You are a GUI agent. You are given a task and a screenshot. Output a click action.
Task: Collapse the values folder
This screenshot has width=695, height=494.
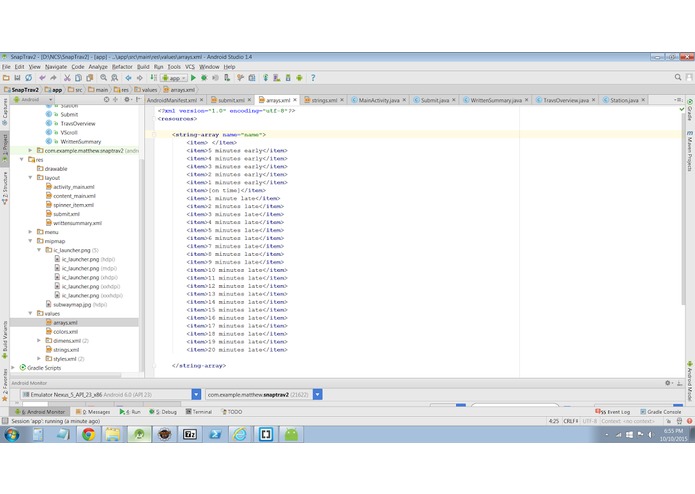[x=30, y=313]
